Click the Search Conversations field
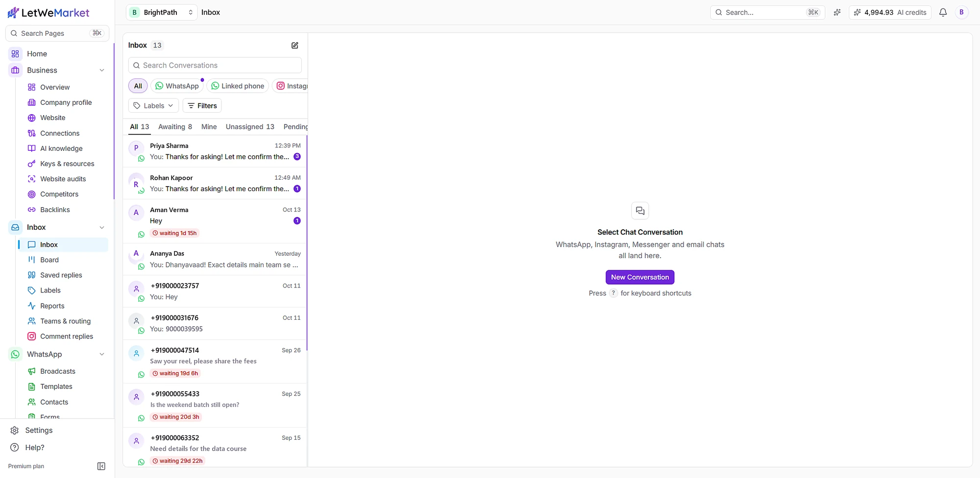Screen dimensions: 980x478 tap(215, 65)
